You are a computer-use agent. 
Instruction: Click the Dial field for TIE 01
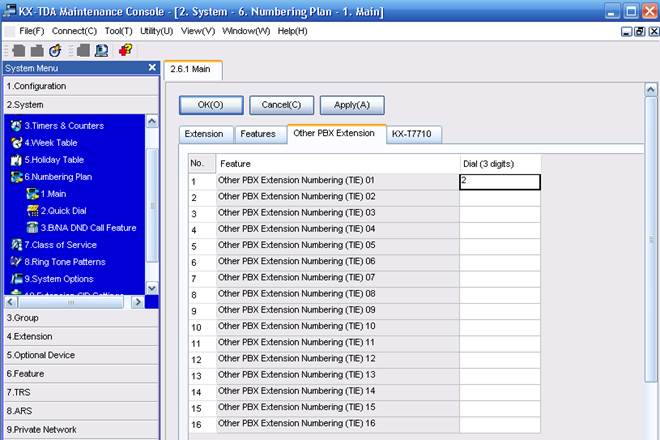[x=500, y=182]
